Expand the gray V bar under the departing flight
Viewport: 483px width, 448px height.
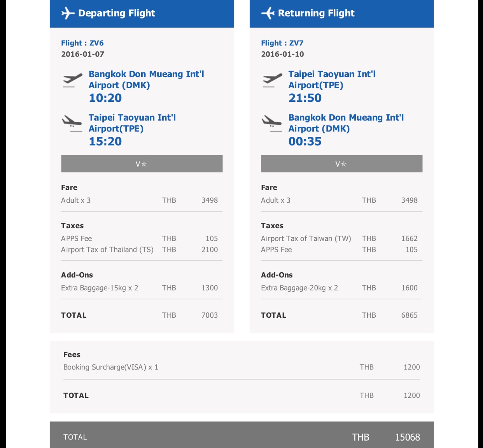(x=142, y=164)
